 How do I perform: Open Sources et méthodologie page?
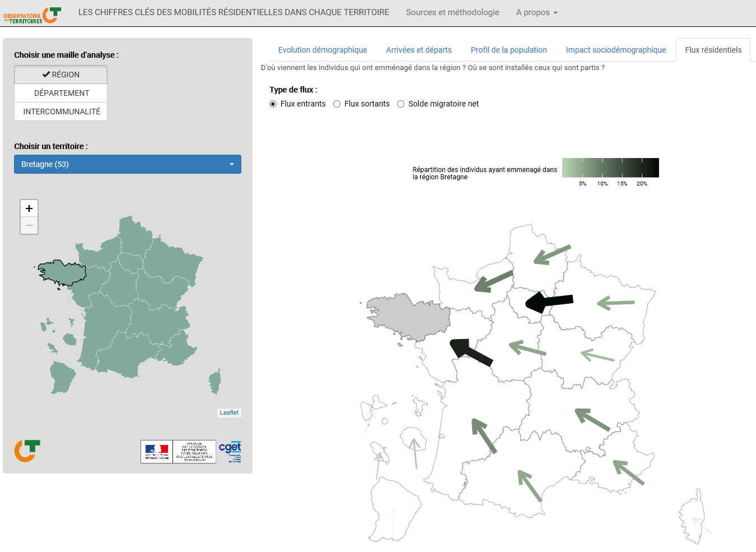point(452,12)
